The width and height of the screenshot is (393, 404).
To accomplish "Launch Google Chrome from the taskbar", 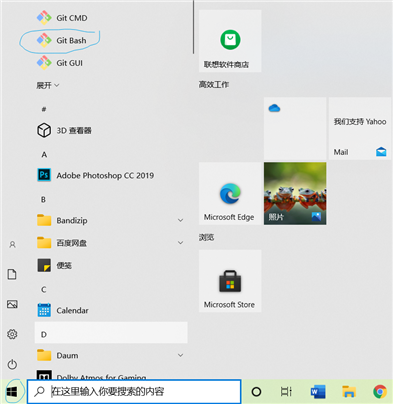I will click(380, 392).
